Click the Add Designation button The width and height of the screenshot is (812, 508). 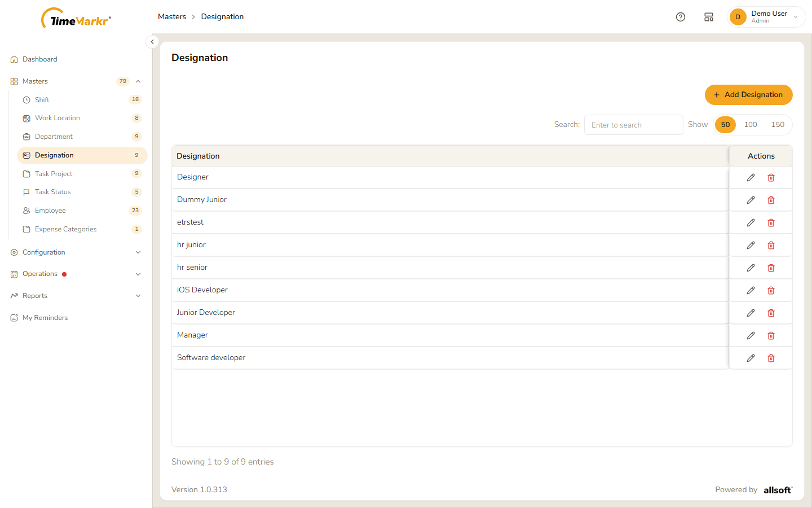[x=748, y=95]
